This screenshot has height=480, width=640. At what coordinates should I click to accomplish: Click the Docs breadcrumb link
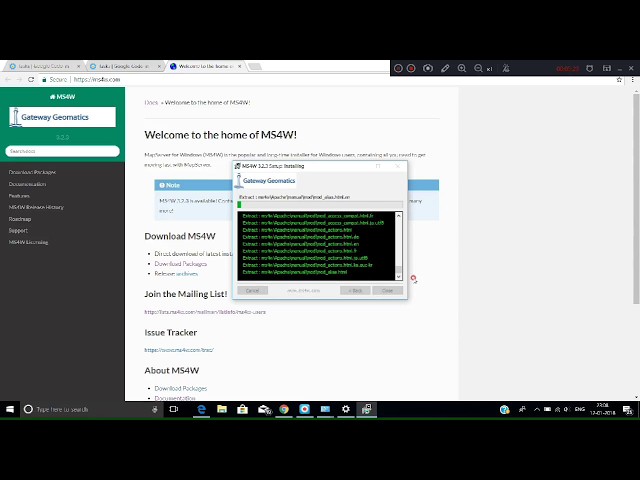[151, 102]
